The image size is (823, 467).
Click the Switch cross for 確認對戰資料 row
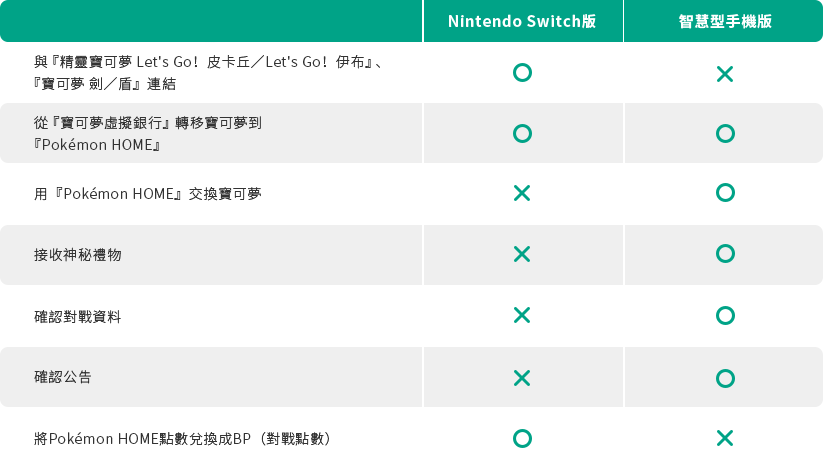point(521,315)
